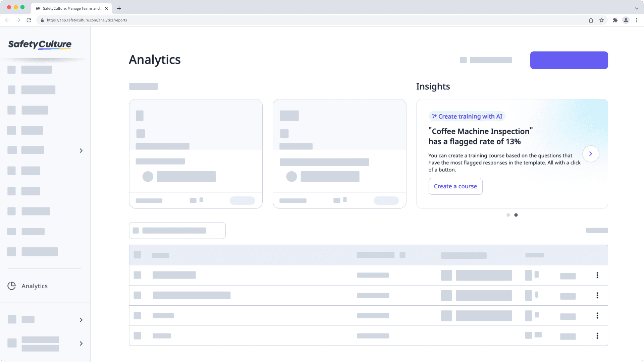
Task: Open the browser extensions puzzle icon
Action: point(615,20)
